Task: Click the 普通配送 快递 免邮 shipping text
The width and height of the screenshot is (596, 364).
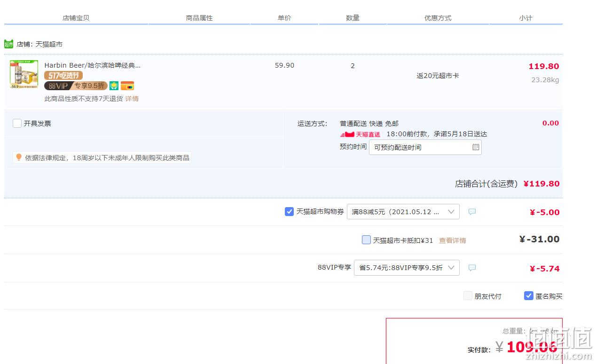Action: click(369, 124)
